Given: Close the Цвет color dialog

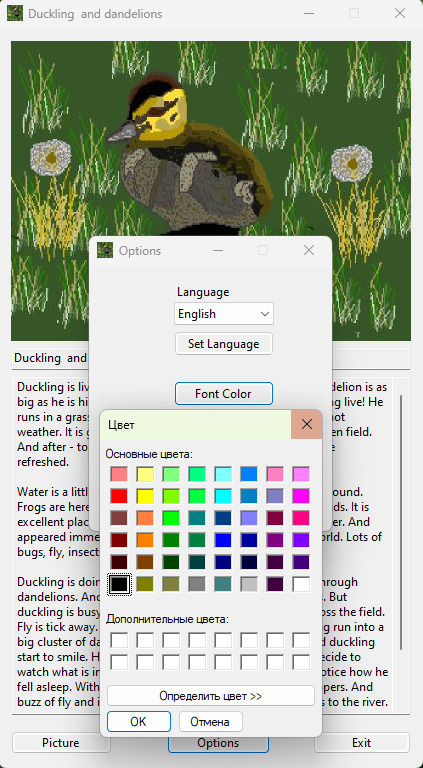Looking at the screenshot, I should coord(306,424).
